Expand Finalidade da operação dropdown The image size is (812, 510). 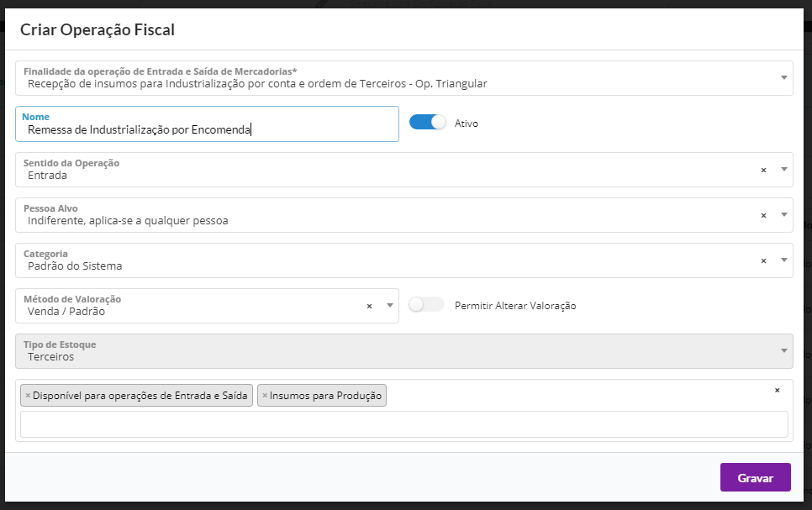coord(783,78)
